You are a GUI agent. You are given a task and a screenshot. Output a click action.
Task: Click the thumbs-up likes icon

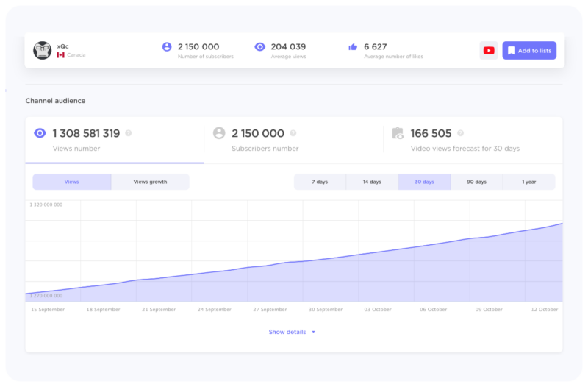[353, 47]
